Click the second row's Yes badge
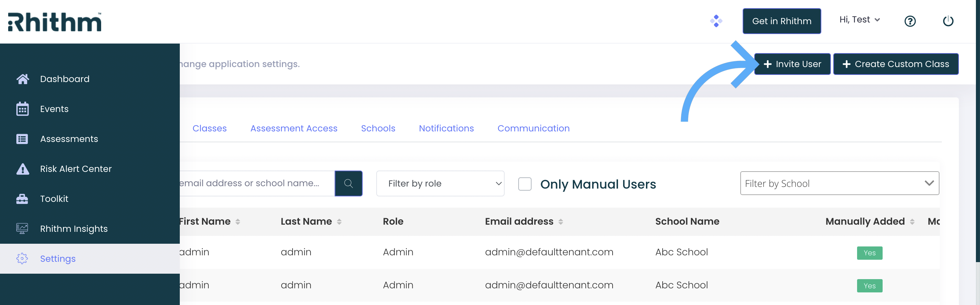 [x=869, y=286]
